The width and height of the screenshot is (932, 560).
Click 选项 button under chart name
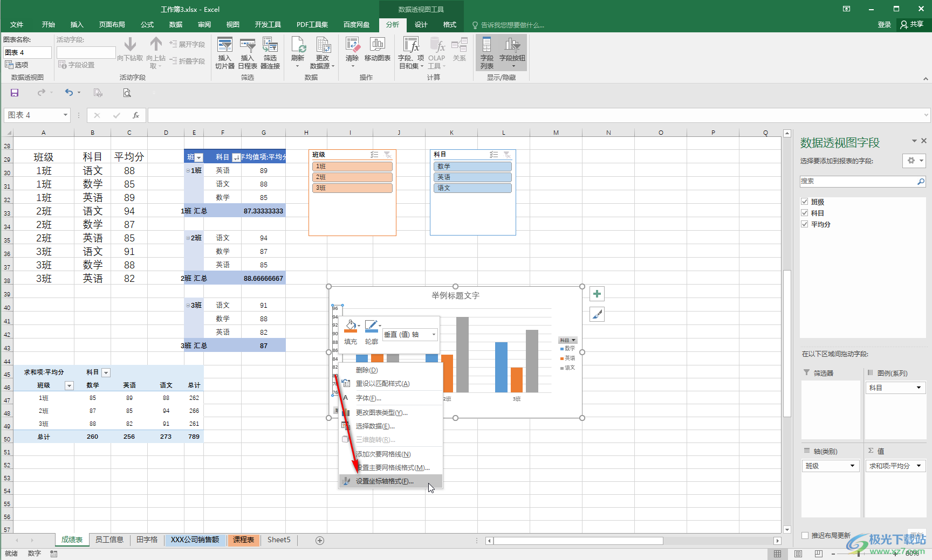point(17,65)
